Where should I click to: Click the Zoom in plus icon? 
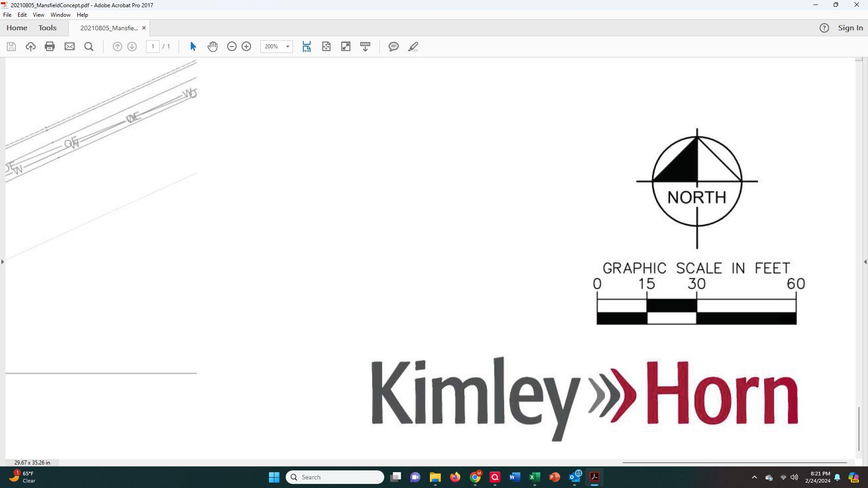pyautogui.click(x=246, y=47)
